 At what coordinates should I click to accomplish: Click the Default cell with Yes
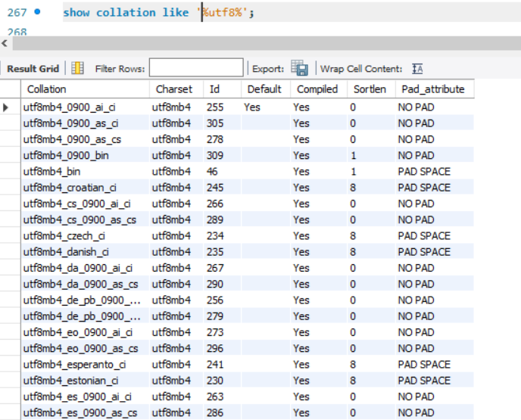tap(266, 107)
